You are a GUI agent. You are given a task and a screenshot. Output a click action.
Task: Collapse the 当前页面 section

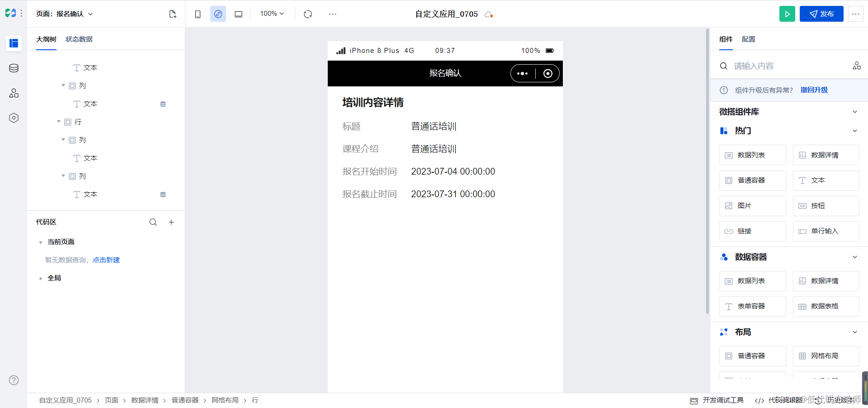tap(41, 242)
